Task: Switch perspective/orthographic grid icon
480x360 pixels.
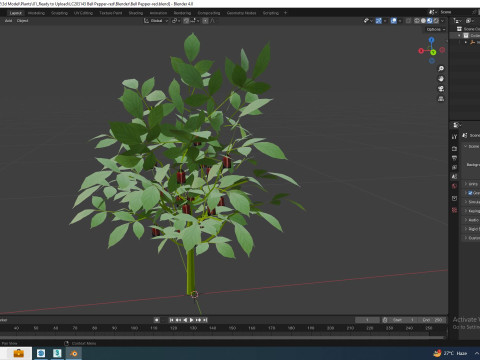Action: 441,99
